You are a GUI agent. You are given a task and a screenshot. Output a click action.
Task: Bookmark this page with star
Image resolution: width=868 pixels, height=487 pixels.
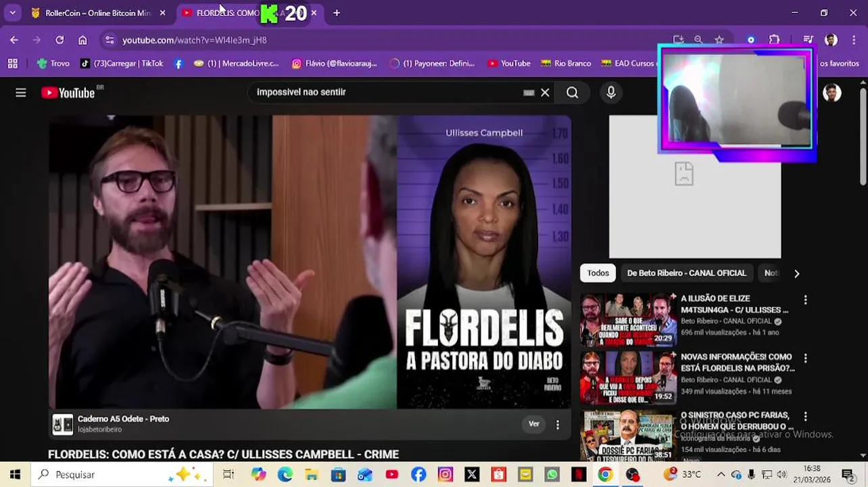pos(719,40)
